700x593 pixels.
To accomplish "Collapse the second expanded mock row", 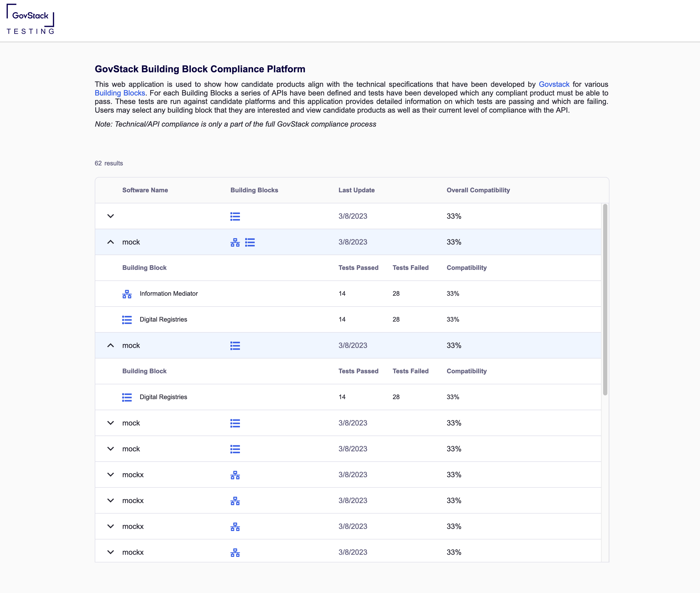I will point(110,346).
